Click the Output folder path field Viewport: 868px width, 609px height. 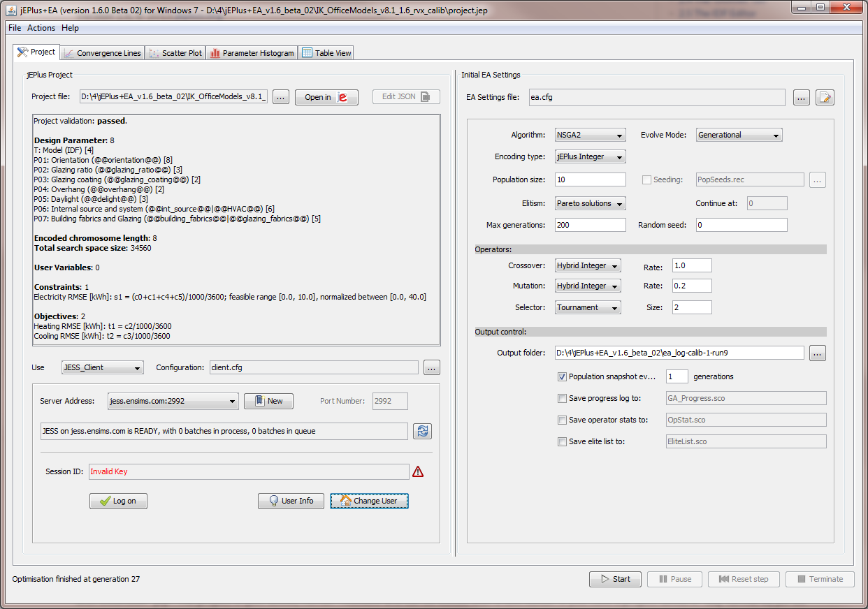pyautogui.click(x=679, y=353)
